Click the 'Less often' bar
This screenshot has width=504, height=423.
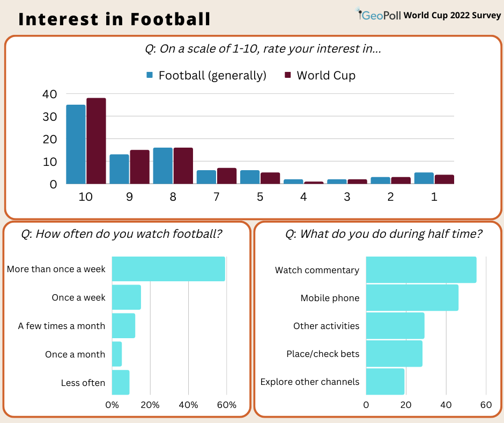pos(121,383)
